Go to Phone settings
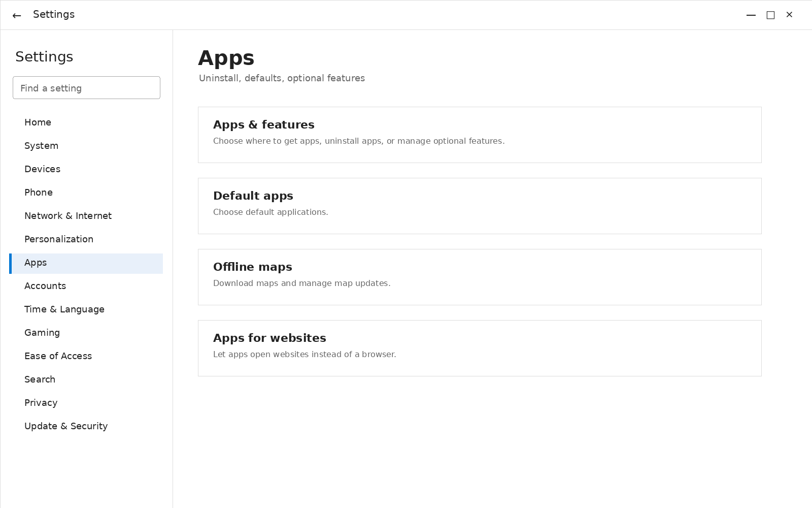Image resolution: width=812 pixels, height=508 pixels. (x=86, y=193)
